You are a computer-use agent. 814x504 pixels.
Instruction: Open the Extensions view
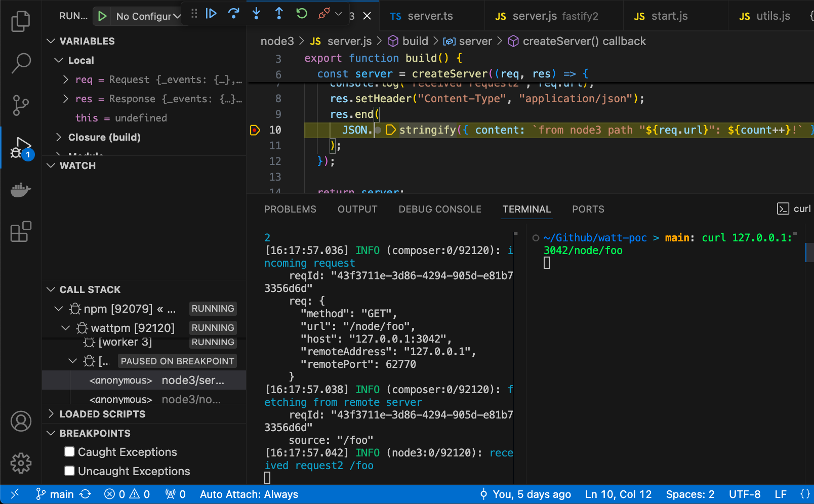[x=21, y=232]
